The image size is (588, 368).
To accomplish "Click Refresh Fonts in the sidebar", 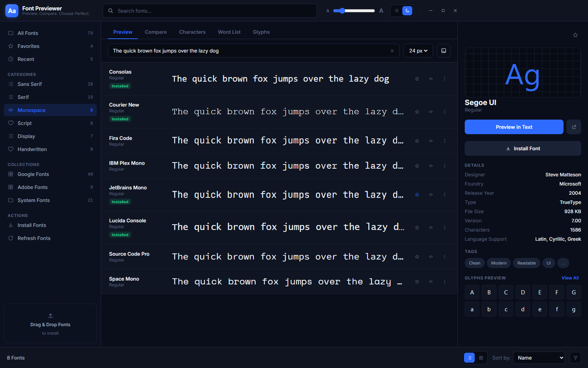I will coord(50,238).
